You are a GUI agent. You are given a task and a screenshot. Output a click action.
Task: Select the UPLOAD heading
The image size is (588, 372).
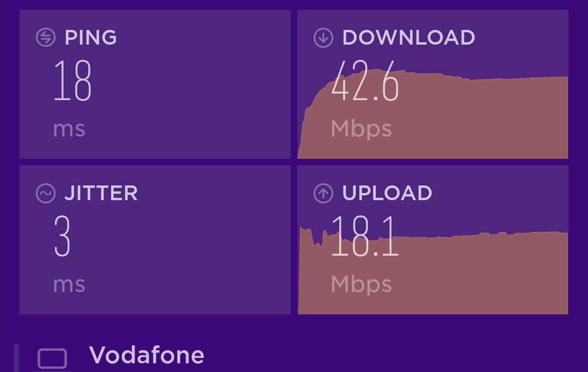pyautogui.click(x=387, y=193)
